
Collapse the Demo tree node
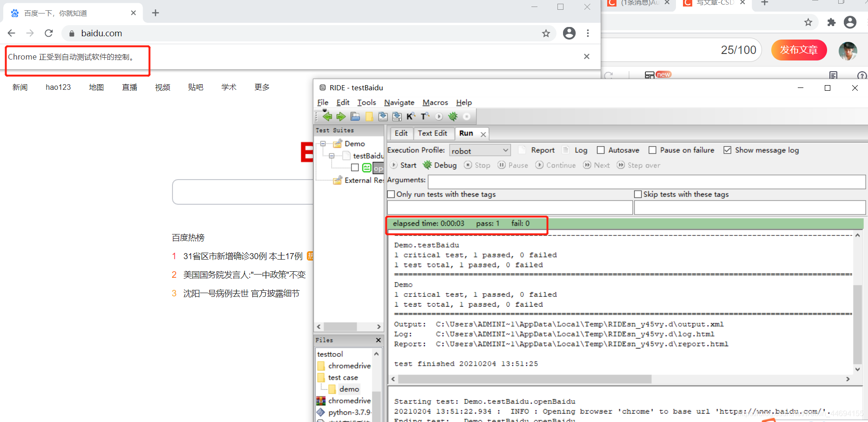point(323,144)
